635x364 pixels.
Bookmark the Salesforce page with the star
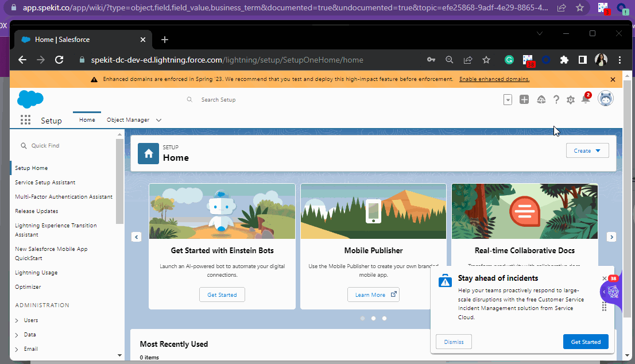tap(486, 60)
